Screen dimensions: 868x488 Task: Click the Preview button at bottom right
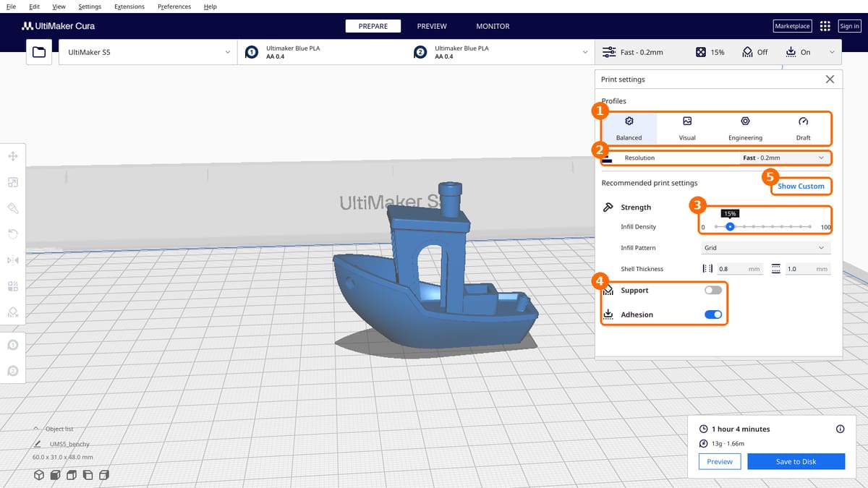click(720, 461)
